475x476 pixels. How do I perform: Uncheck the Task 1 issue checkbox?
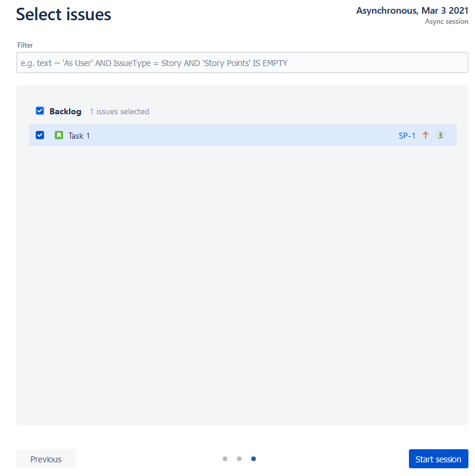coord(40,136)
